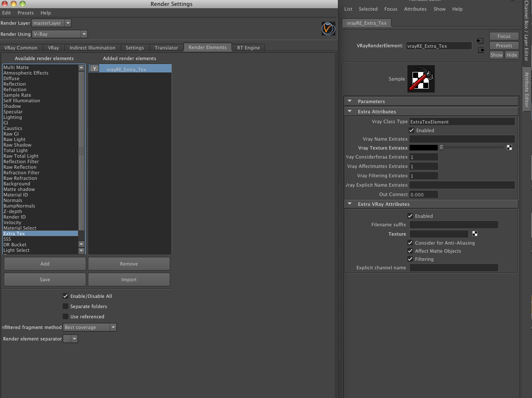Open the Attributes menu in Attribute Editor

(x=415, y=9)
